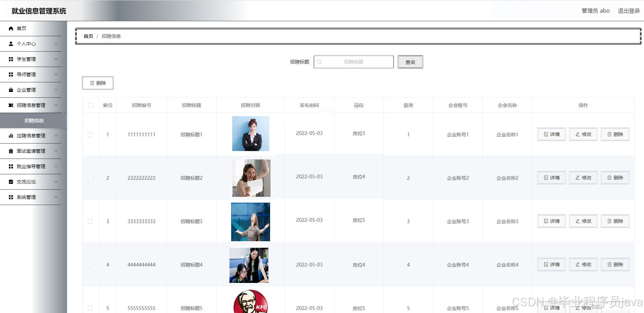Image resolution: width=644 pixels, height=313 pixels.
Task: Check the checkbox for row 2222222222
Action: 90,178
